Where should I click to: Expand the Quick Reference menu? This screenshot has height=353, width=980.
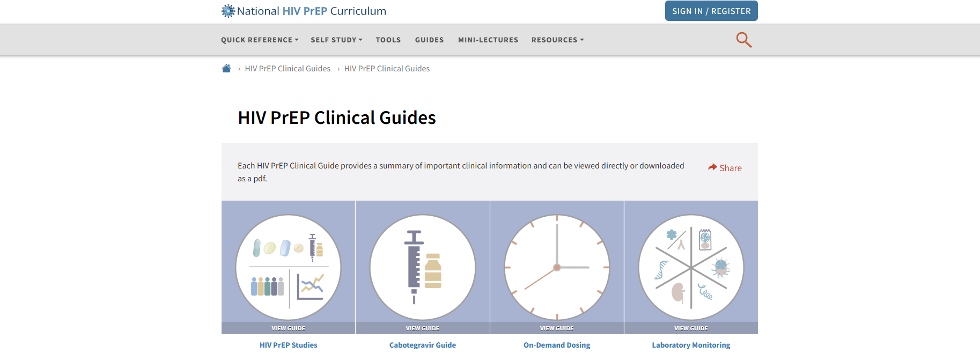coord(260,40)
